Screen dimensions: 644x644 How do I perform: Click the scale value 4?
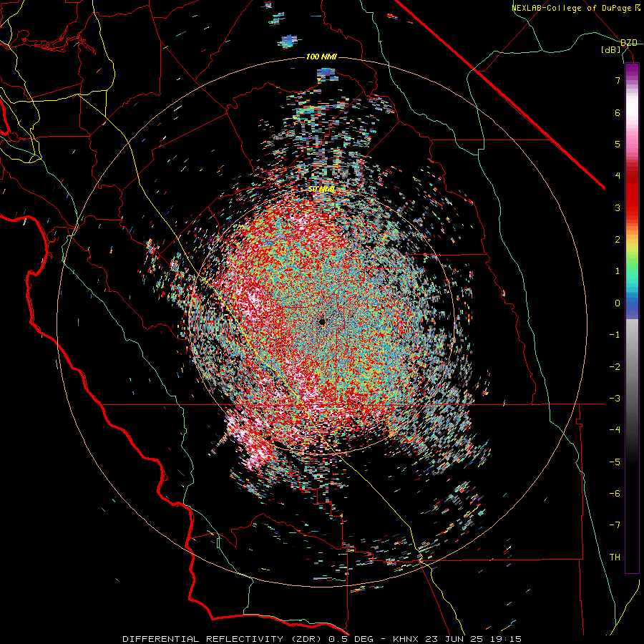(x=618, y=176)
